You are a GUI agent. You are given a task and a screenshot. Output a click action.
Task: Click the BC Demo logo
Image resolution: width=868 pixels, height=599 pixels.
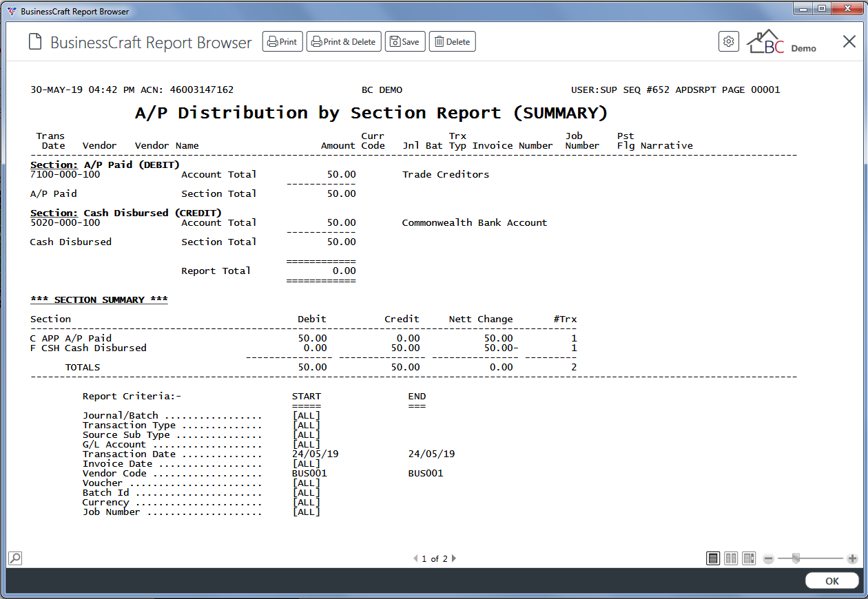pyautogui.click(x=782, y=42)
